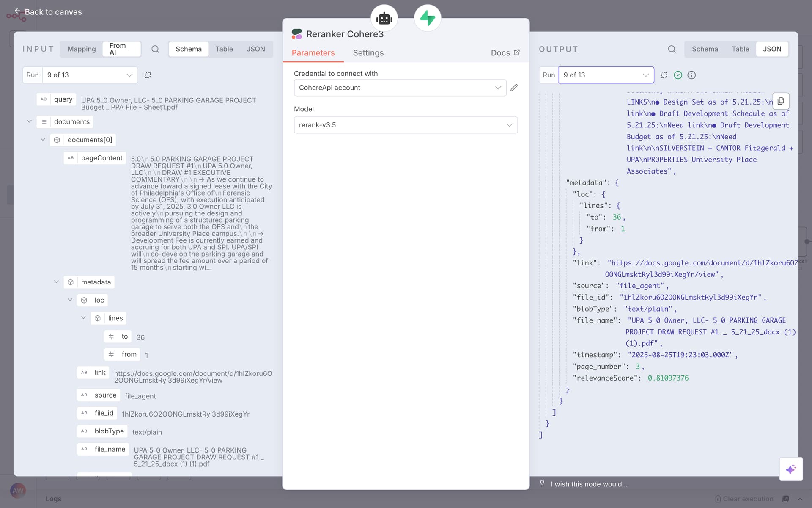Switch output view to Schema
The height and width of the screenshot is (508, 812).
point(705,49)
